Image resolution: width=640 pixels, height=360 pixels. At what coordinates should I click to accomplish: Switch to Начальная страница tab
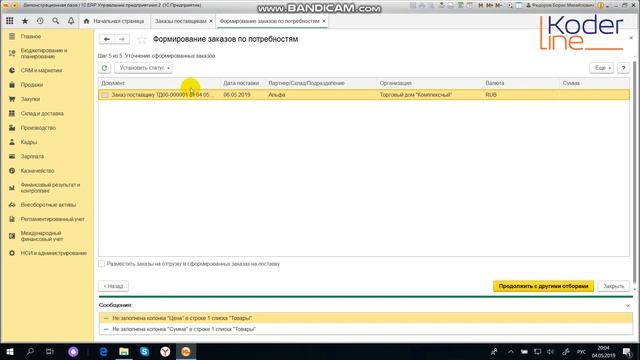[x=114, y=21]
